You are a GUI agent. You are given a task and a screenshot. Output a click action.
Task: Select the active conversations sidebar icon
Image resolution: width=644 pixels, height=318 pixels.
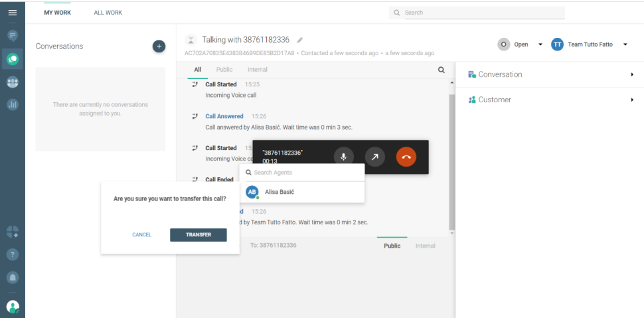[13, 58]
